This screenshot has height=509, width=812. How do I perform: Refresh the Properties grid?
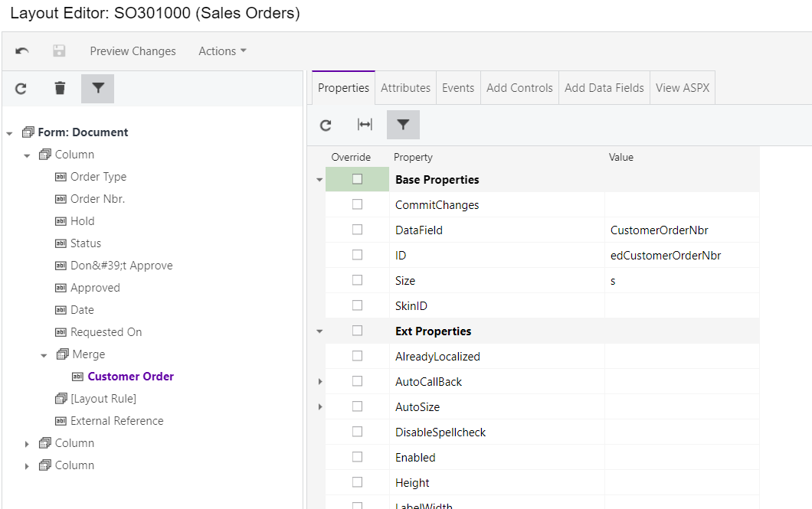pyautogui.click(x=326, y=125)
